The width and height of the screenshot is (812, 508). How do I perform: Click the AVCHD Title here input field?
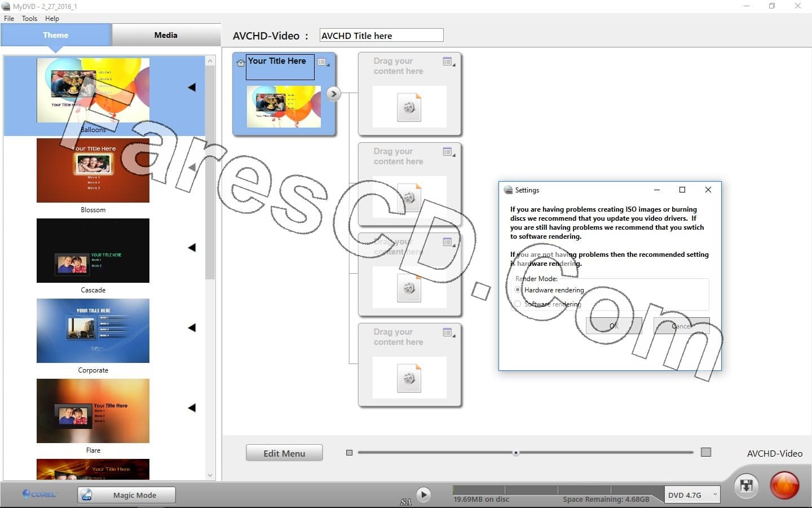(381, 36)
